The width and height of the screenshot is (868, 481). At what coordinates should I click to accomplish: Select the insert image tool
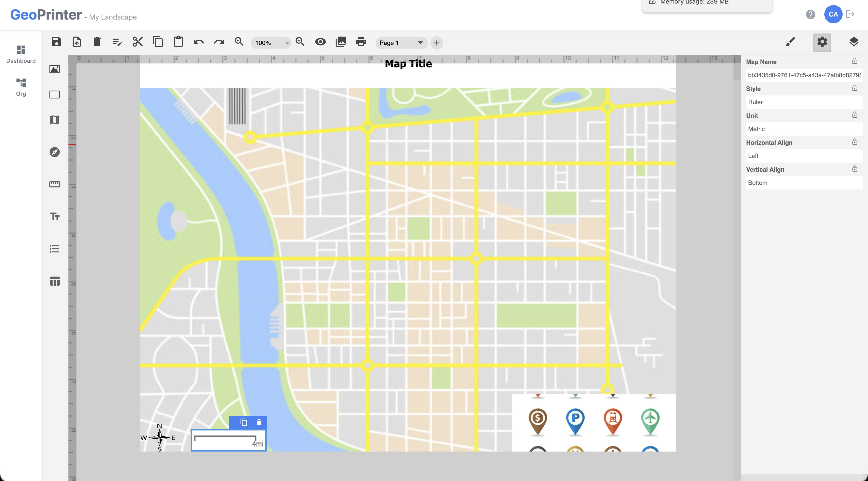tap(55, 69)
